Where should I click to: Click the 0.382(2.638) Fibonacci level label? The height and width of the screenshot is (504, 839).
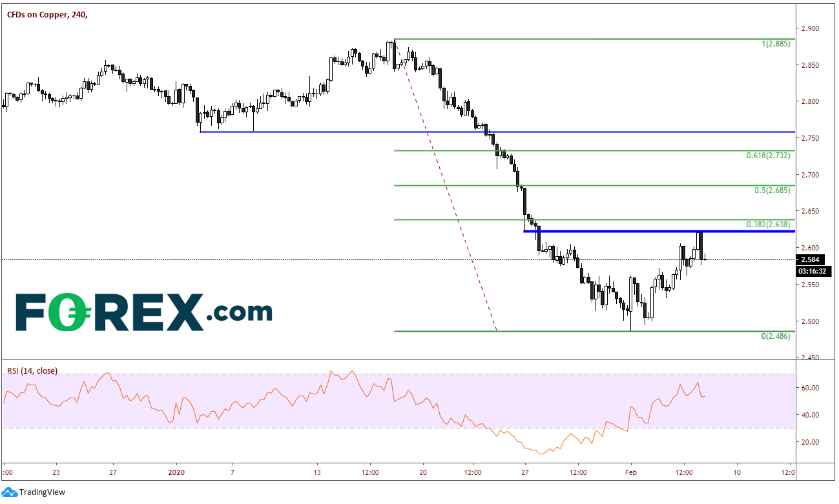pyautogui.click(x=767, y=225)
